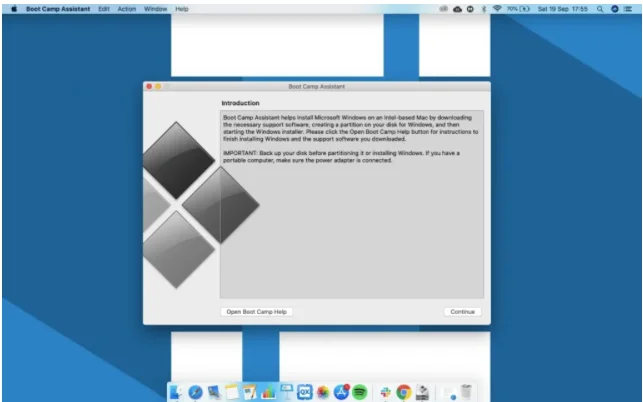This screenshot has width=643, height=402.
Task: Open Spotify in the dock
Action: [x=360, y=391]
